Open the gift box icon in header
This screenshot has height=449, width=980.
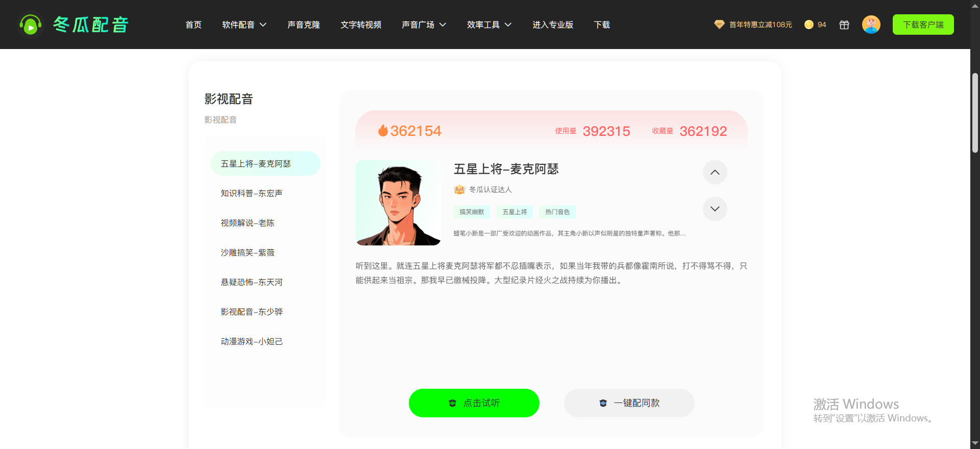tap(844, 25)
